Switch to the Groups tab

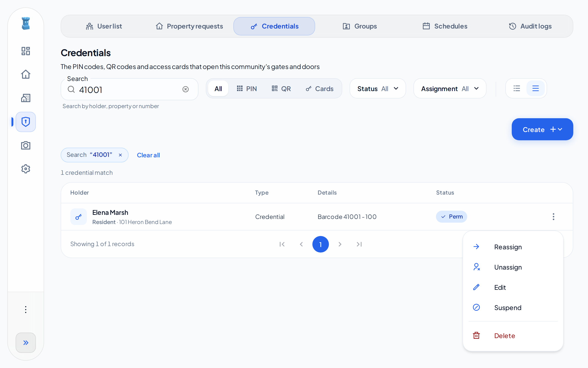pyautogui.click(x=360, y=26)
